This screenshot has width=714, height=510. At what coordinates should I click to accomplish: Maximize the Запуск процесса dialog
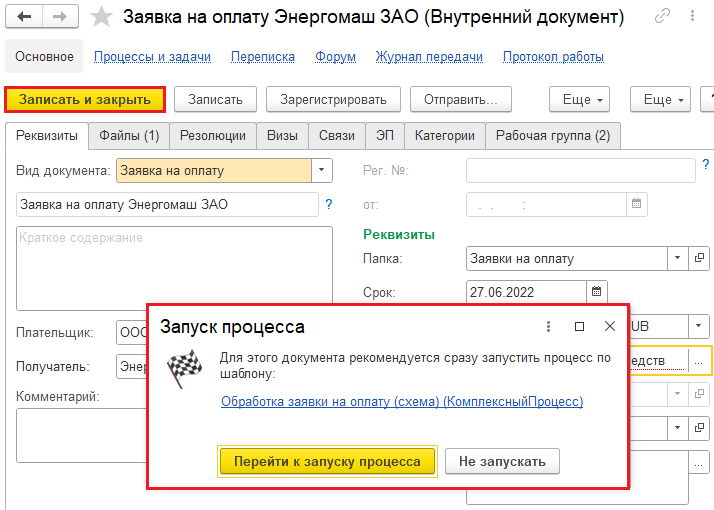tap(579, 326)
